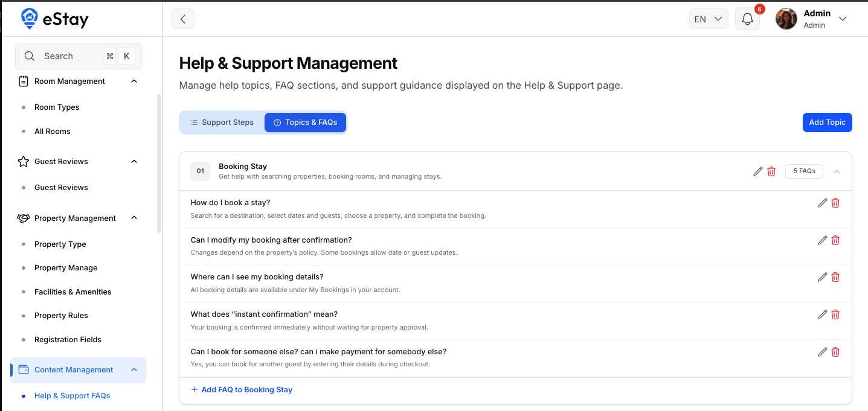Open Property Type page

click(x=60, y=244)
